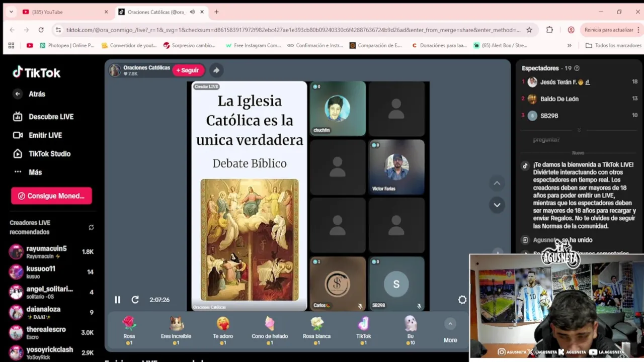Open rayumacuin5 recommended LIVE creator

(51, 252)
